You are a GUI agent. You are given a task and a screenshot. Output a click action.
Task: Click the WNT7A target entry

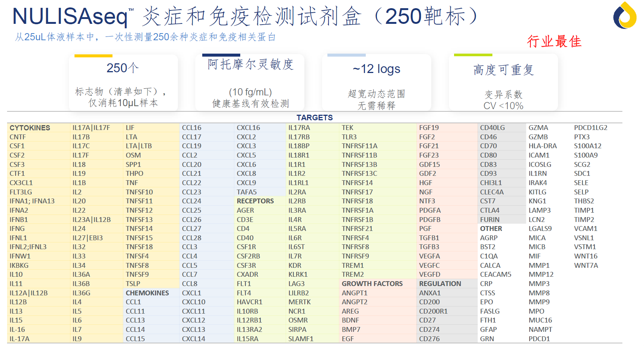586,266
